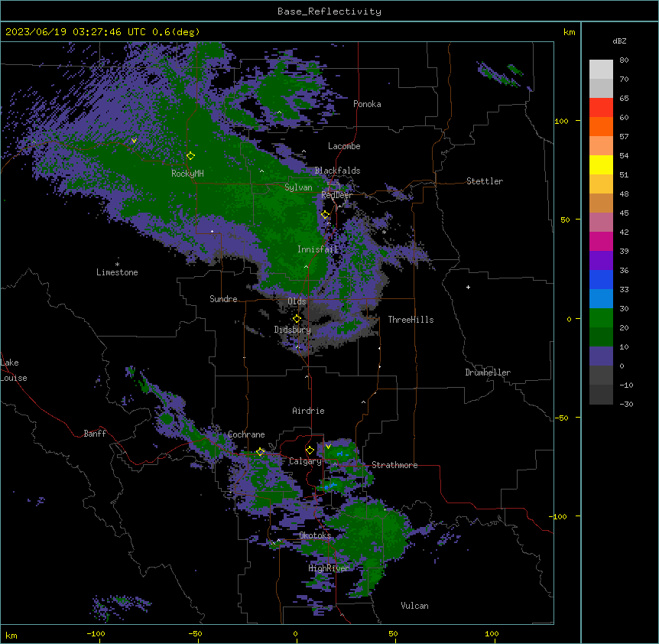Screen dimensions: 659x644
Task: Click the Banff town label
Action: coord(95,434)
